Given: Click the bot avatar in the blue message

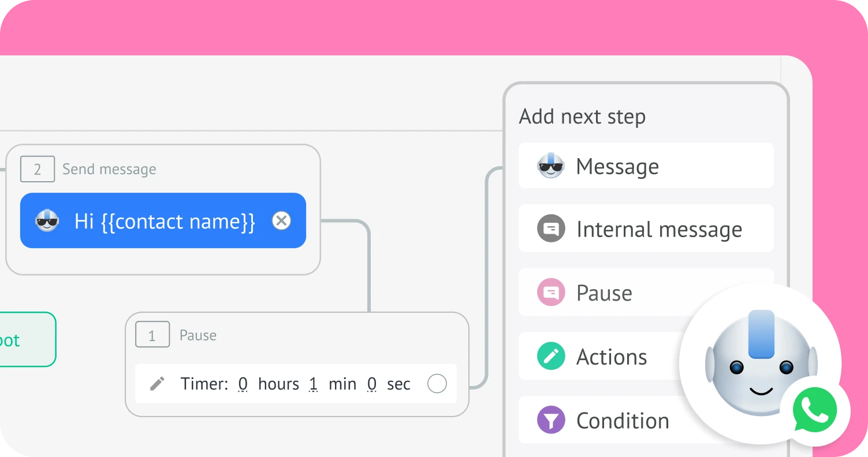Looking at the screenshot, I should 47,221.
